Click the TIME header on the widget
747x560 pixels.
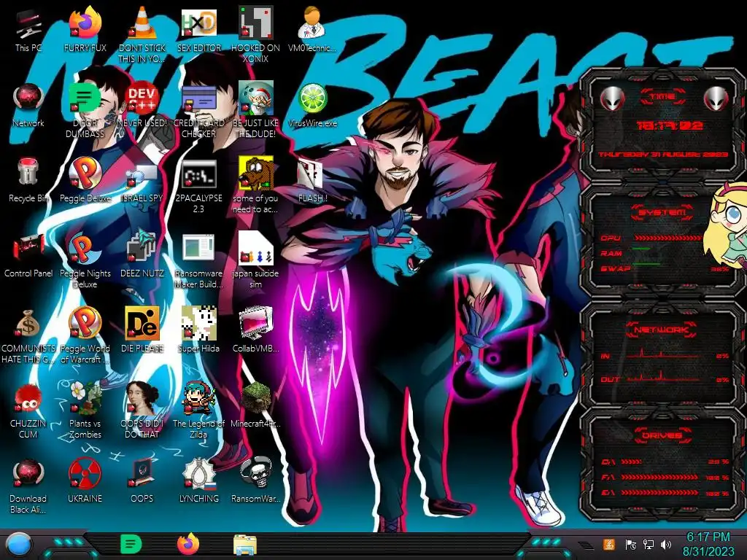(x=662, y=97)
